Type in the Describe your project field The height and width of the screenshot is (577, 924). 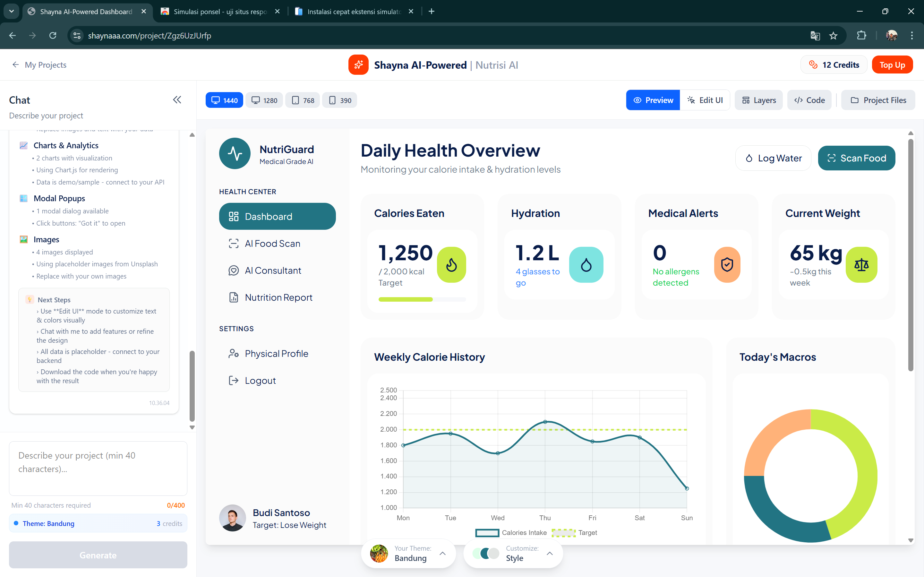(98, 469)
